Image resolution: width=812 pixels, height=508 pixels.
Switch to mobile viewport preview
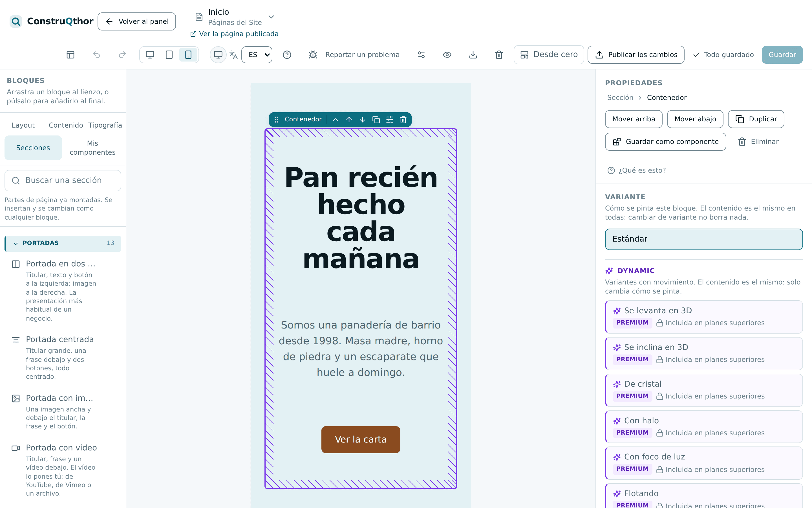coord(188,55)
